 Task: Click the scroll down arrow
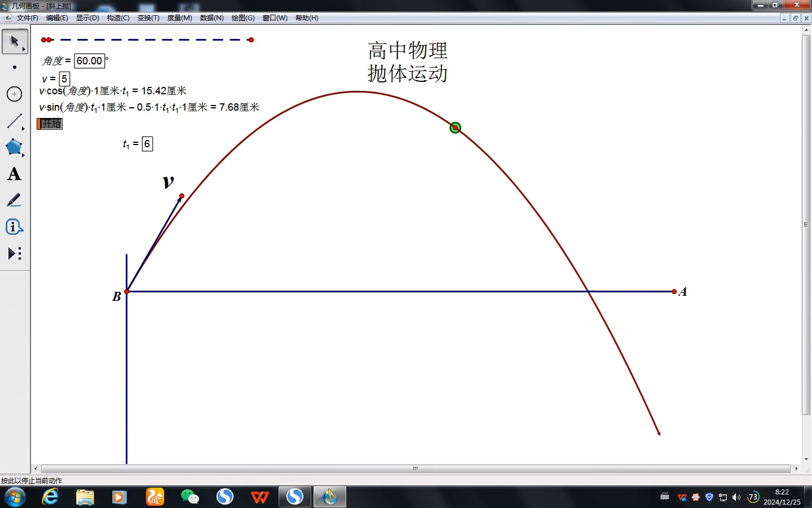coord(806,459)
